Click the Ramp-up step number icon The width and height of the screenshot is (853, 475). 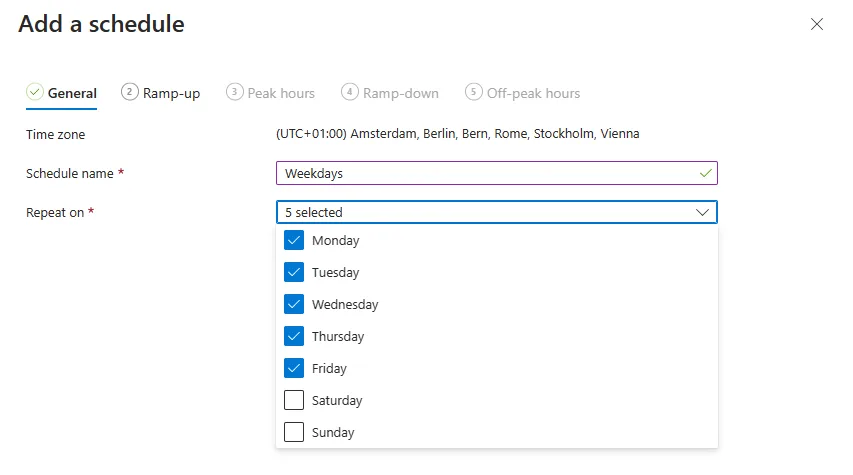tap(129, 92)
